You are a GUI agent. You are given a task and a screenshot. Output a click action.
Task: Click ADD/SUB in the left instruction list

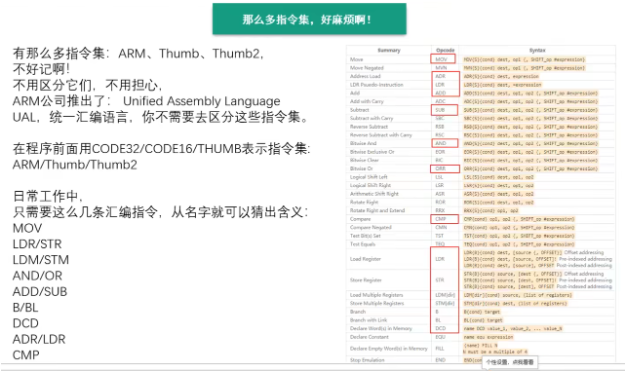pyautogui.click(x=40, y=292)
